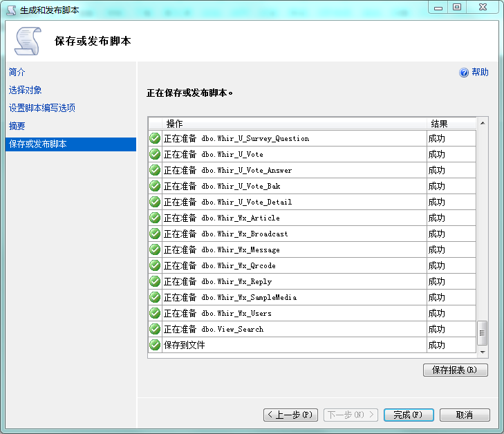
Task: Click checkmark icon beside dbo.Whir_Wx_Qrcode
Action: (x=155, y=265)
